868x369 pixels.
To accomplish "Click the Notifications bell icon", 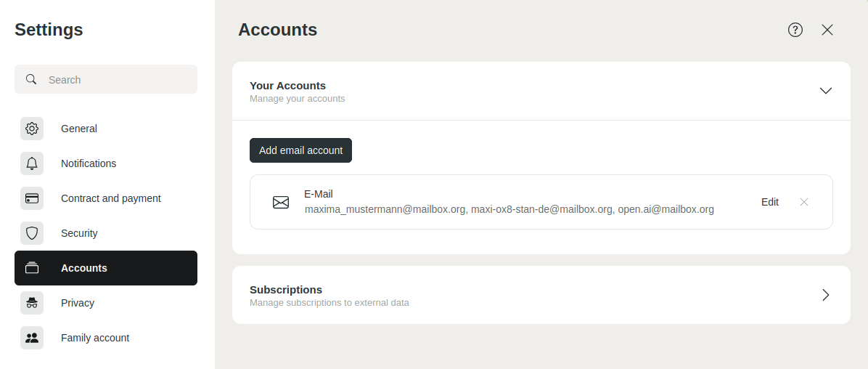I will click(x=32, y=163).
